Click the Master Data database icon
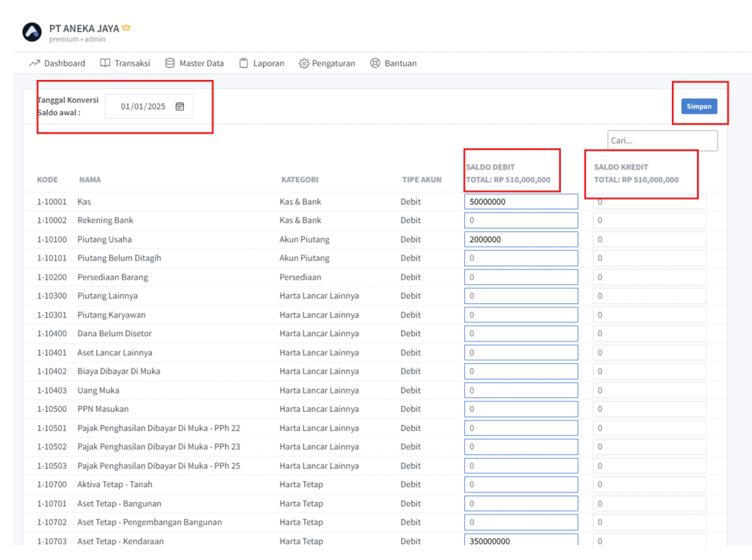 (170, 63)
